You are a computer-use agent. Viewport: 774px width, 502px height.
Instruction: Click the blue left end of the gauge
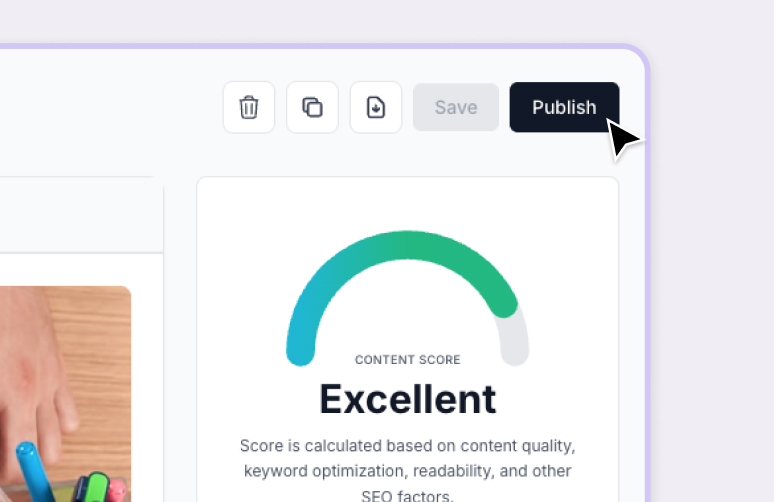pos(300,345)
